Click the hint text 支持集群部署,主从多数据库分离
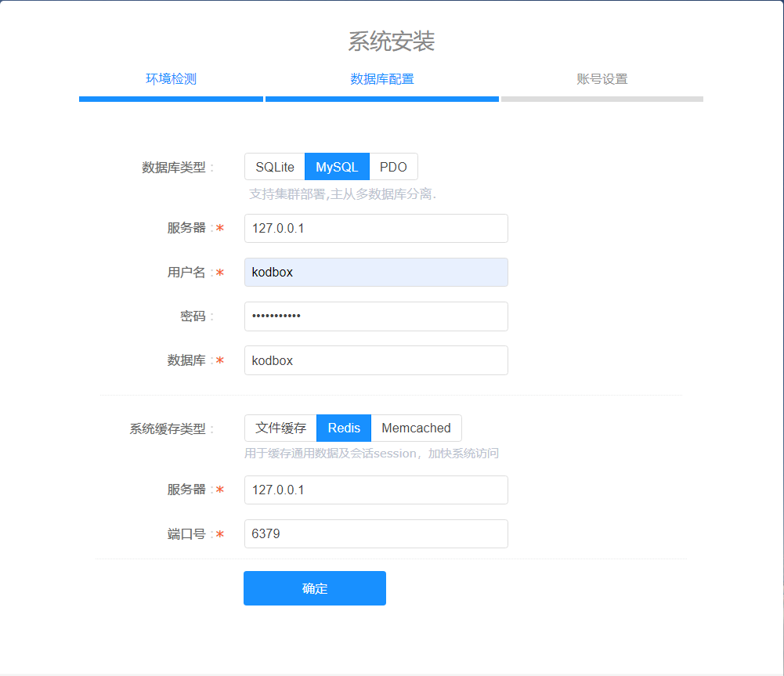784x676 pixels. (342, 194)
